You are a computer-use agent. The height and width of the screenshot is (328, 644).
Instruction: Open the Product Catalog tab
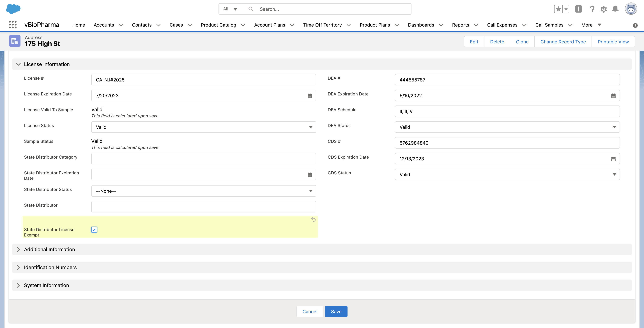coord(218,25)
